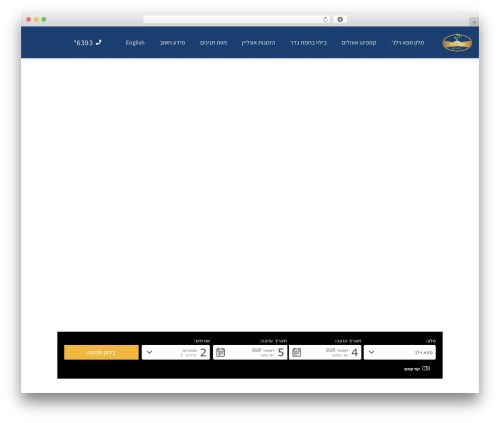Expand the hotel selection dropdown
500x423 pixels.
click(x=400, y=352)
